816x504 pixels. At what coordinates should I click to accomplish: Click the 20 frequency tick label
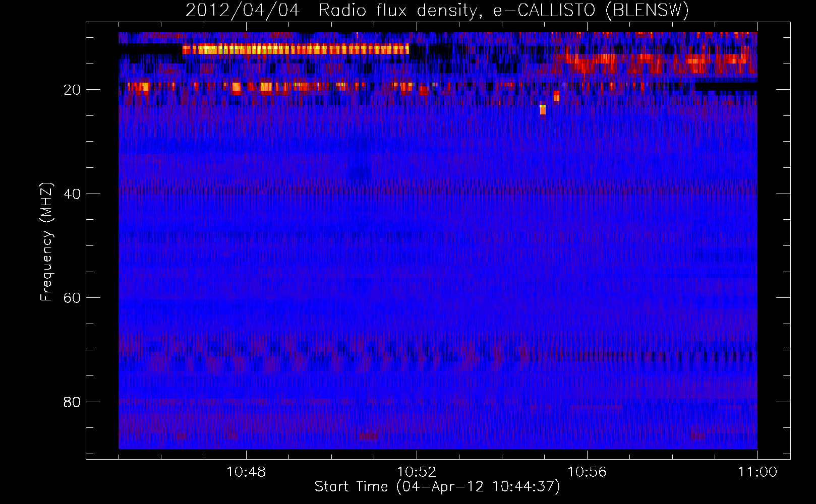click(73, 90)
